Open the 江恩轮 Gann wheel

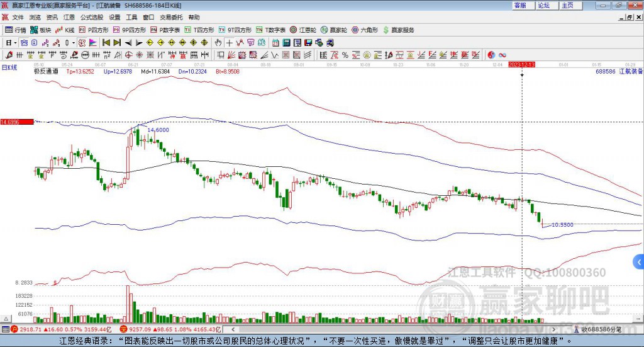pyautogui.click(x=303, y=30)
